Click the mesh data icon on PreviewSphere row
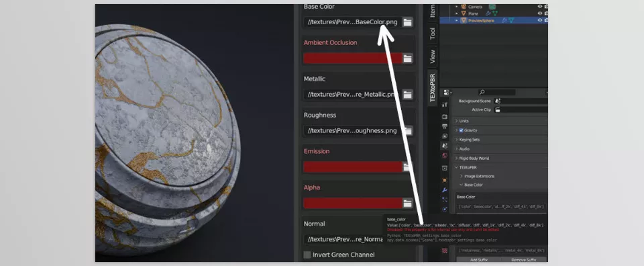The image size is (644, 266). [511, 20]
